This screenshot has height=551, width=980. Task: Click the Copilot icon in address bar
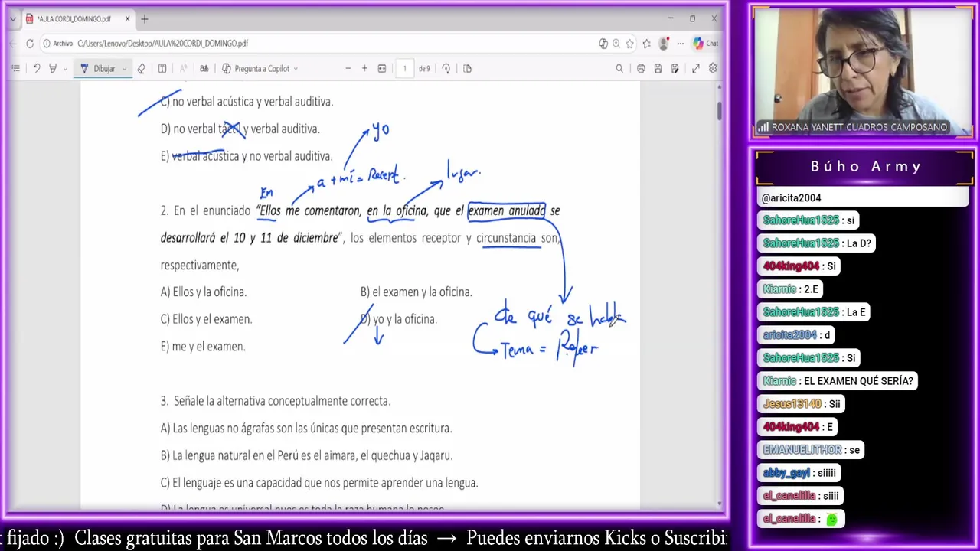[603, 44]
